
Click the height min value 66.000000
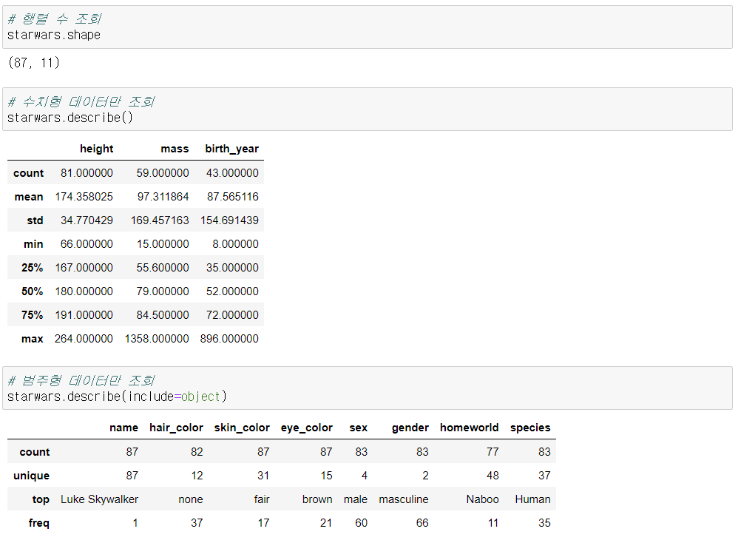tap(87, 244)
